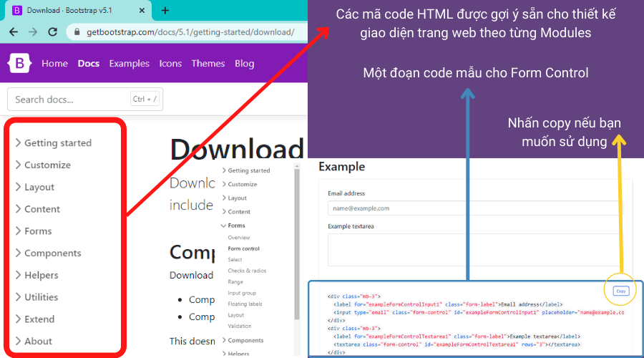Screen dimensions: 644x358
Task: Expand Forms in large sidebar
Action: tap(34, 231)
